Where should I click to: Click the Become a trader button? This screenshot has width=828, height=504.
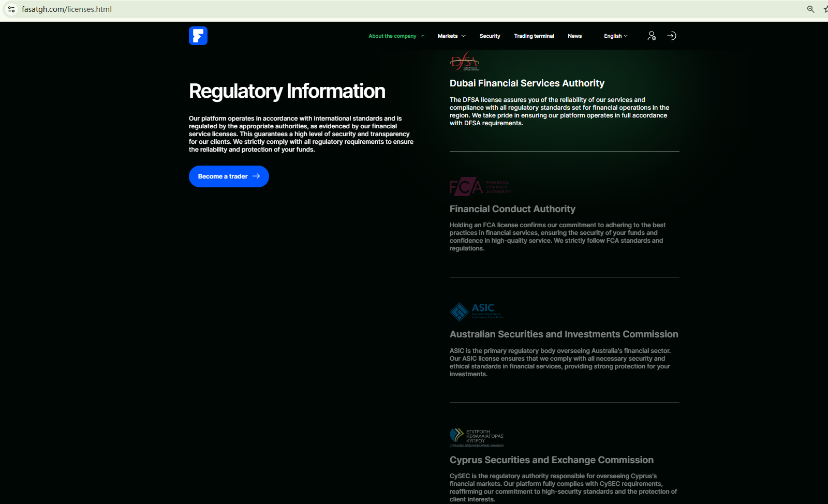point(229,176)
